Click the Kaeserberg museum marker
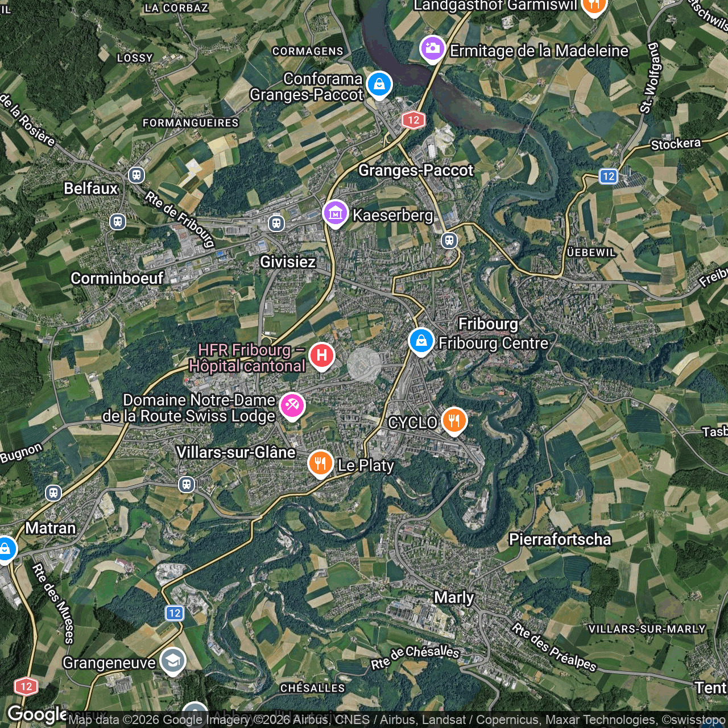This screenshot has height=728, width=728. (x=336, y=214)
